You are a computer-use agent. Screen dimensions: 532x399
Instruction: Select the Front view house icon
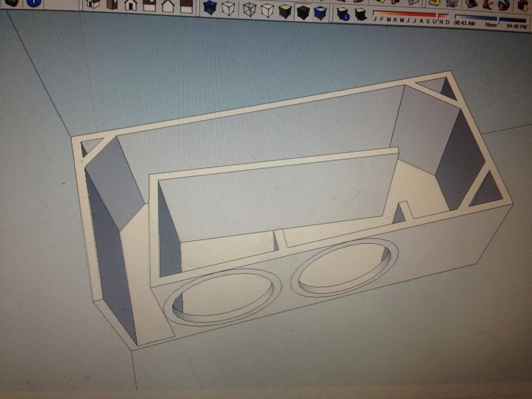130,5
